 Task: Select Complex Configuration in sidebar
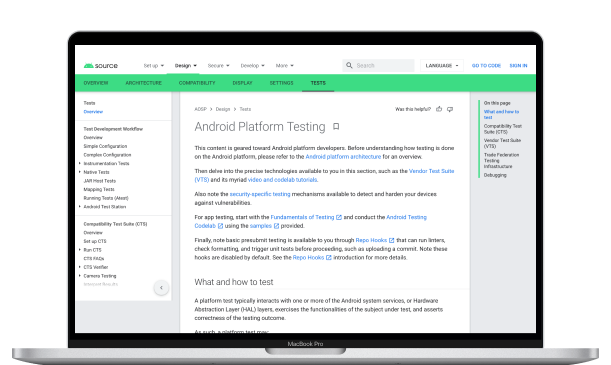click(107, 155)
